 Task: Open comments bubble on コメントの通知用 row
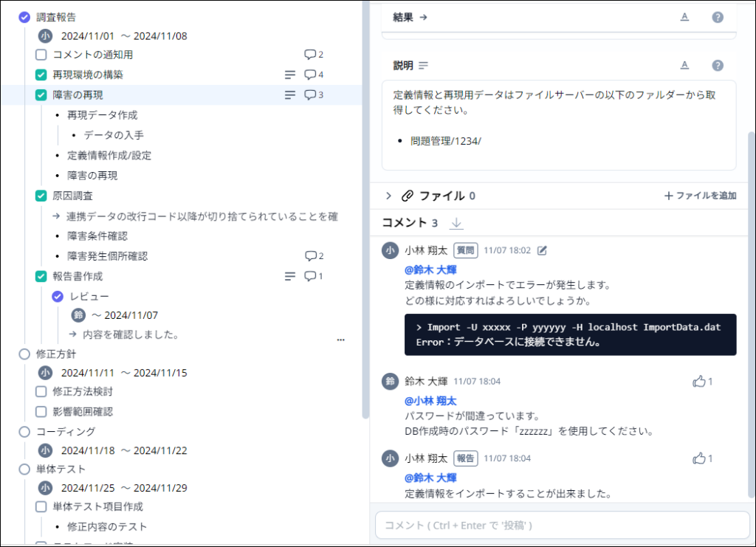[x=313, y=55]
